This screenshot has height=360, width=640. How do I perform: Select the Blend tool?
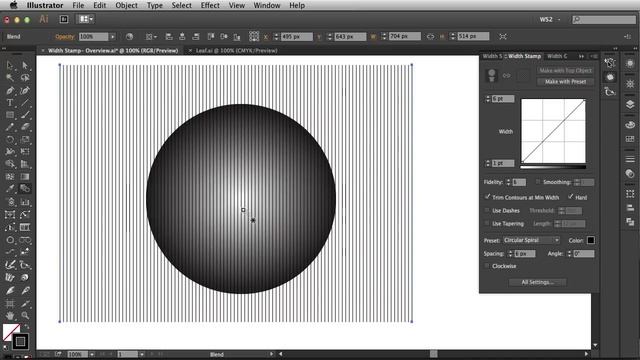[x=25, y=189]
